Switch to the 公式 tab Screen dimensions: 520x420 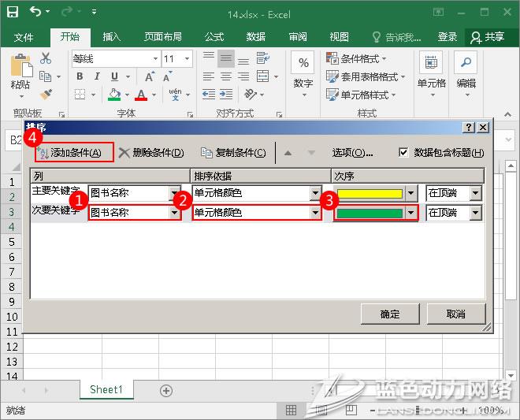click(214, 37)
